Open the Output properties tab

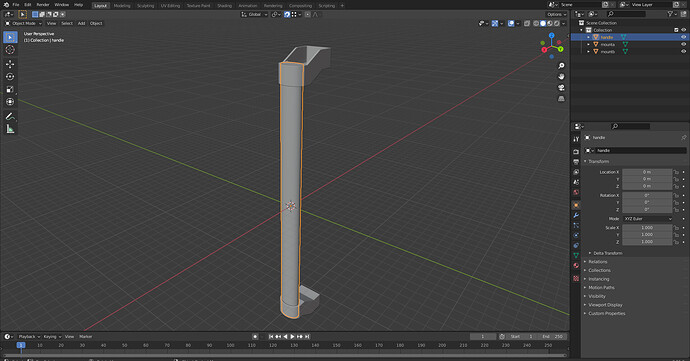576,162
